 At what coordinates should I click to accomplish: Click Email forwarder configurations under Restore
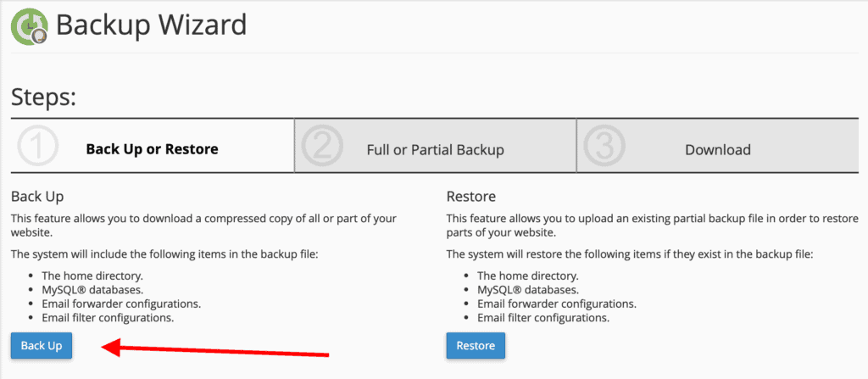[557, 304]
